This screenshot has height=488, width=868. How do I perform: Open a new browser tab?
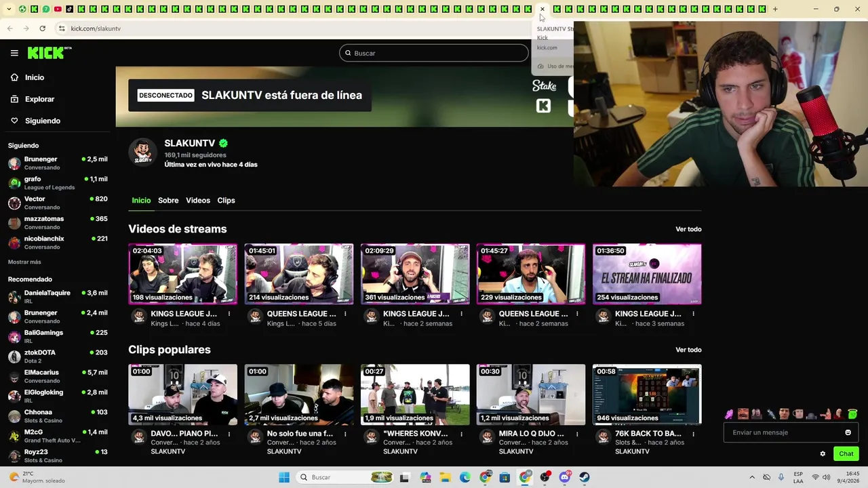[x=775, y=9]
